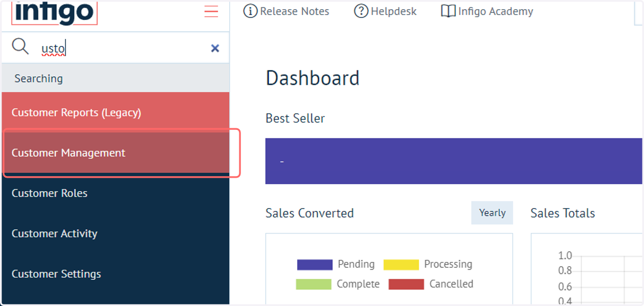Select Customer Management in sidebar

pos(115,153)
